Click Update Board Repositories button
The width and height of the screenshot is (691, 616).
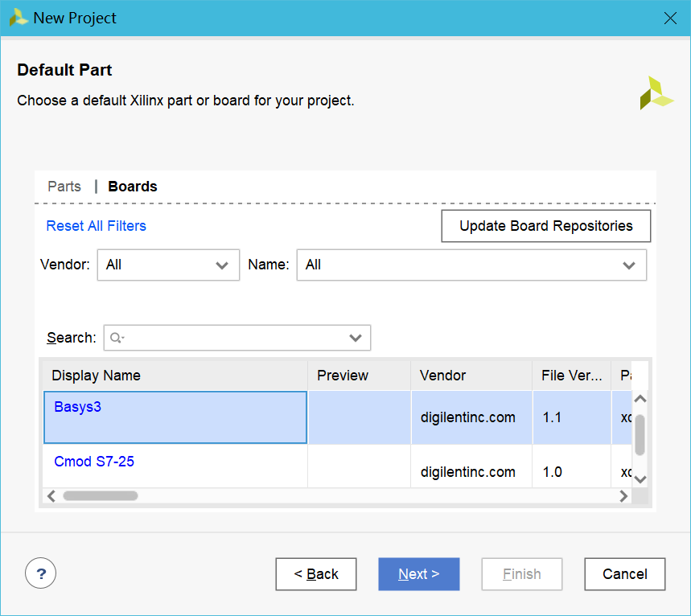[546, 226]
